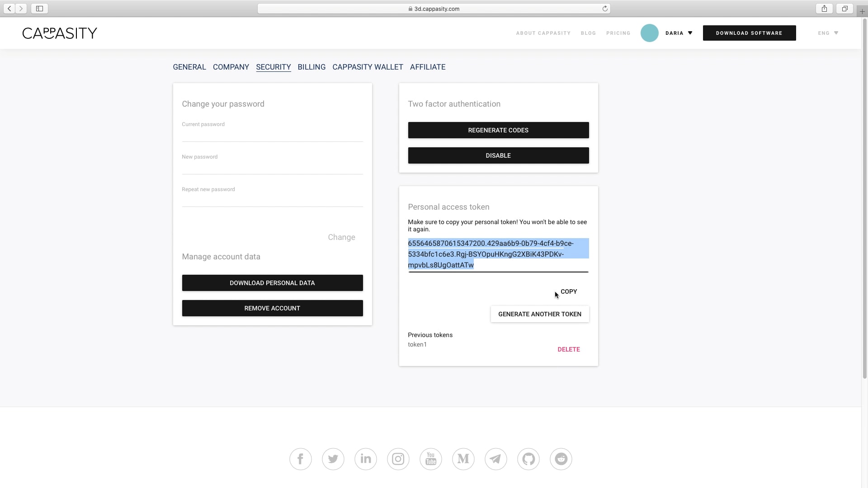Screen dimensions: 868x488
Task: Open the Twitter social link
Action: point(333,459)
